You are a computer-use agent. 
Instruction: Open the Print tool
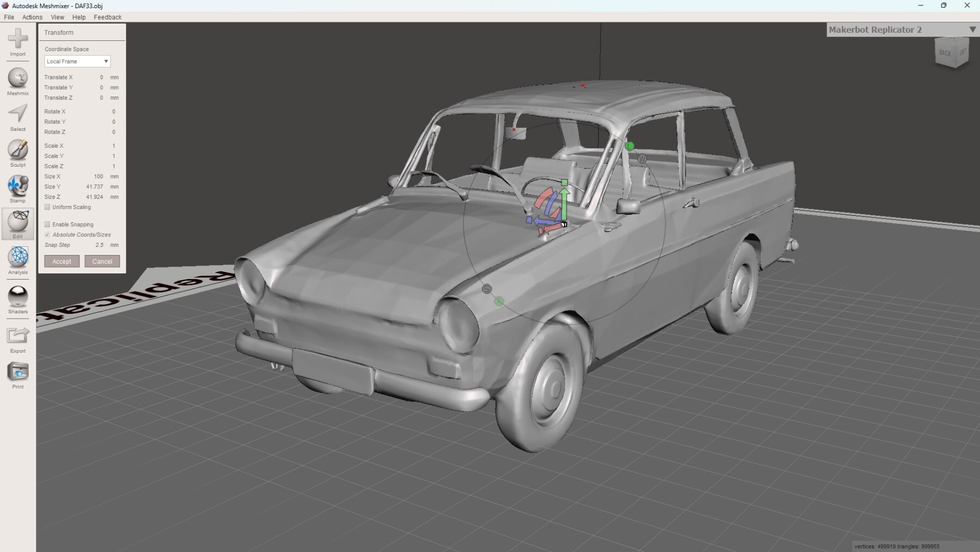[x=18, y=372]
